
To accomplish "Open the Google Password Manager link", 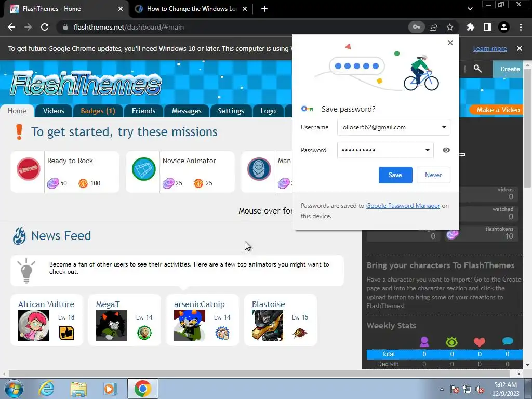I will (x=403, y=206).
